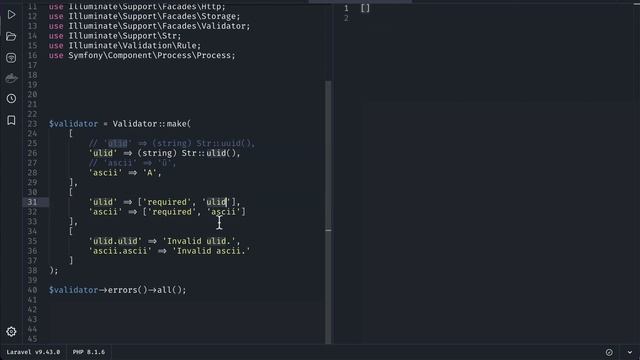Image resolution: width=640 pixels, height=360 pixels.
Task: Click the circular status icon at bottom right
Action: [609, 352]
